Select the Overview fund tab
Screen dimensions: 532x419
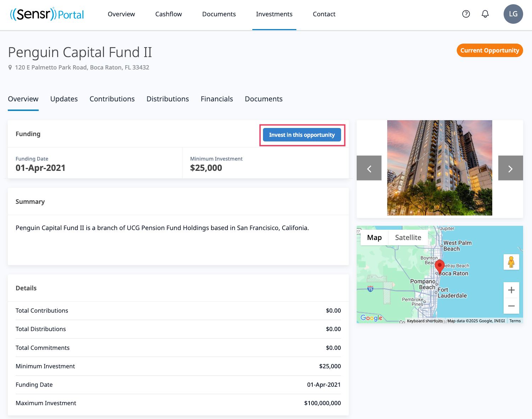[x=23, y=99]
